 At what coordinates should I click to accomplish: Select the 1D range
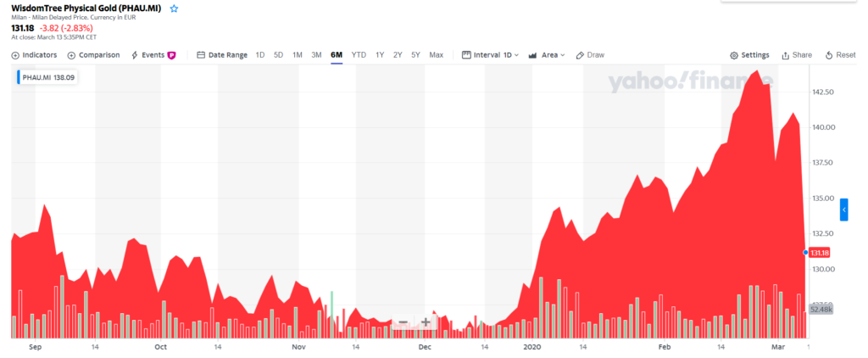(260, 55)
